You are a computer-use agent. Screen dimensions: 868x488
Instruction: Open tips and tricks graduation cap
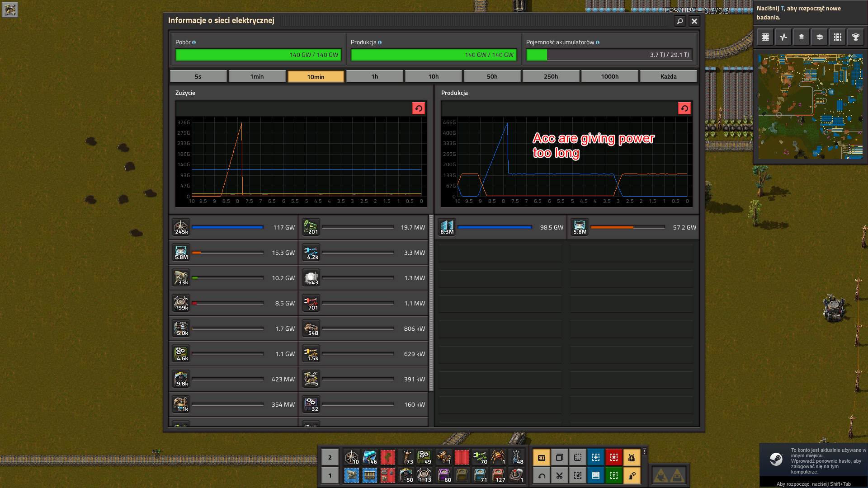pos(819,38)
